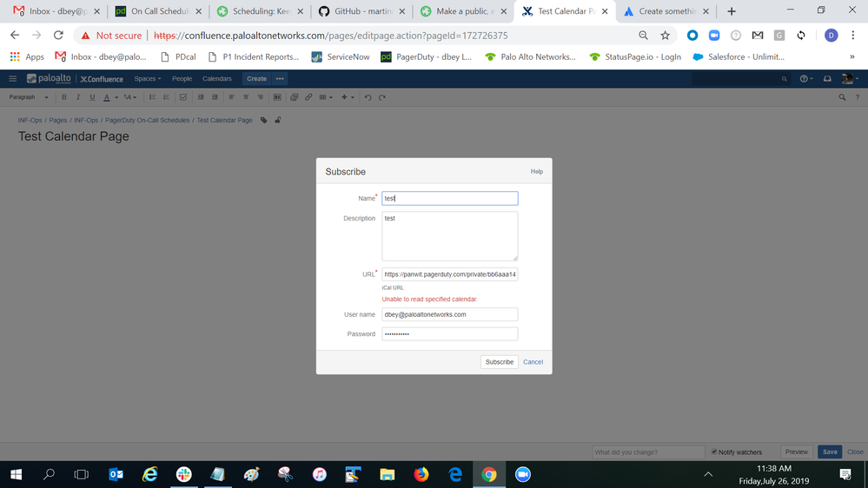Switch to the GitHub browser tab
This screenshot has height=488, width=868.
coord(362,11)
